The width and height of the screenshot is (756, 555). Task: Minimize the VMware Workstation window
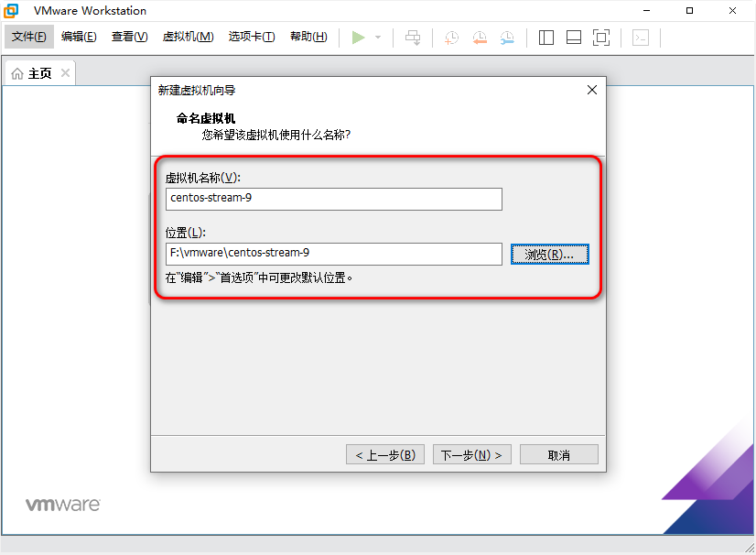point(646,11)
